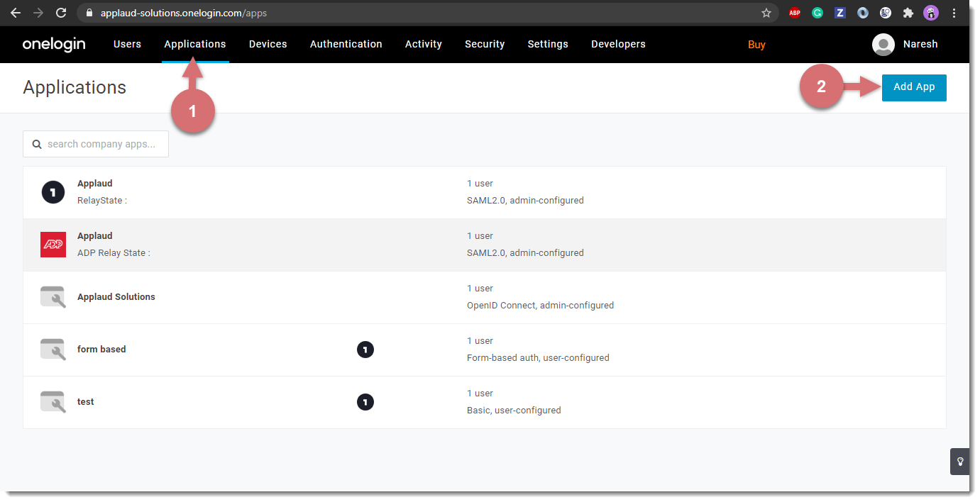Open the Grammarly extension icon
980x502 pixels.
(x=817, y=13)
